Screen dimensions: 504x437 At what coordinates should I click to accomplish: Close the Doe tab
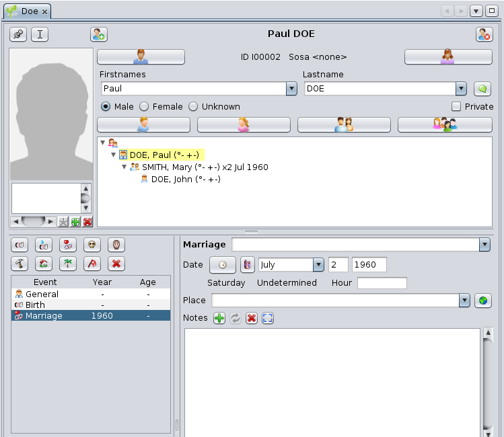[x=44, y=12]
